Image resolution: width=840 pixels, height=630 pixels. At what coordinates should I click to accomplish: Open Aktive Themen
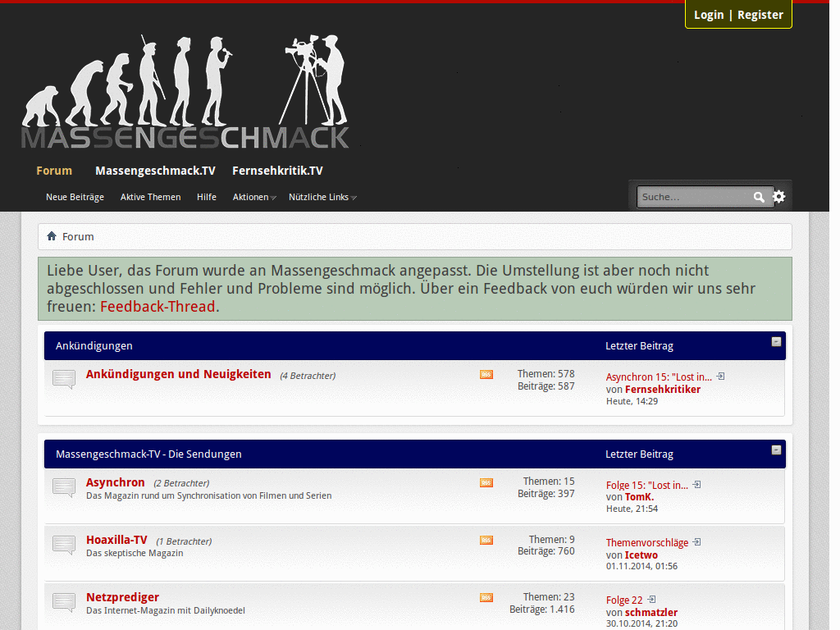(151, 197)
